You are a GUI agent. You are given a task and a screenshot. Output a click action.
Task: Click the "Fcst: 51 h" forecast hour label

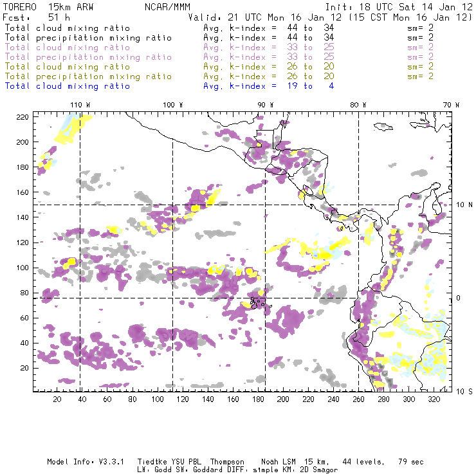pyautogui.click(x=36, y=17)
